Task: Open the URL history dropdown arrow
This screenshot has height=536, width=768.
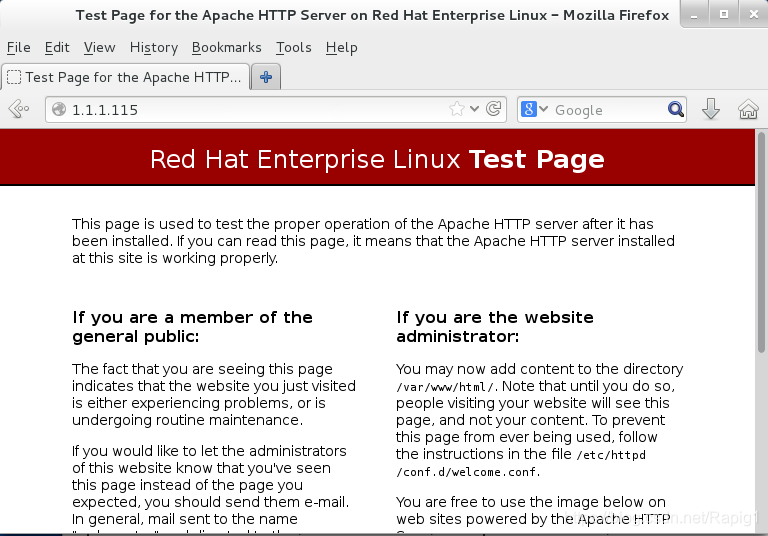Action: (474, 109)
